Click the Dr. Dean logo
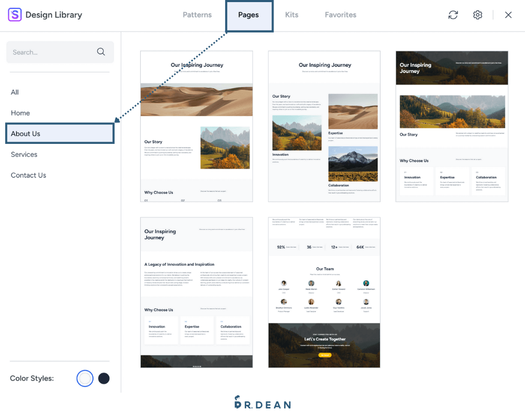This screenshot has height=420, width=525. click(x=262, y=402)
